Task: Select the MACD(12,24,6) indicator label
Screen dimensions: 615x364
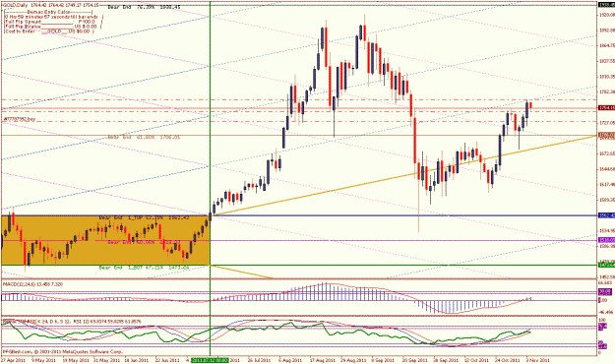Action: pyautogui.click(x=32, y=284)
